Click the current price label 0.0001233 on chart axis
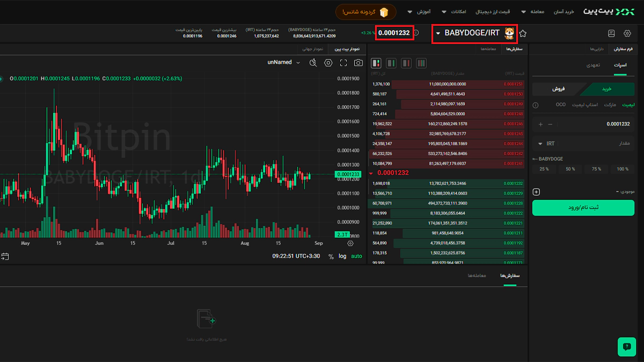This screenshot has width=644, height=362. click(x=348, y=174)
